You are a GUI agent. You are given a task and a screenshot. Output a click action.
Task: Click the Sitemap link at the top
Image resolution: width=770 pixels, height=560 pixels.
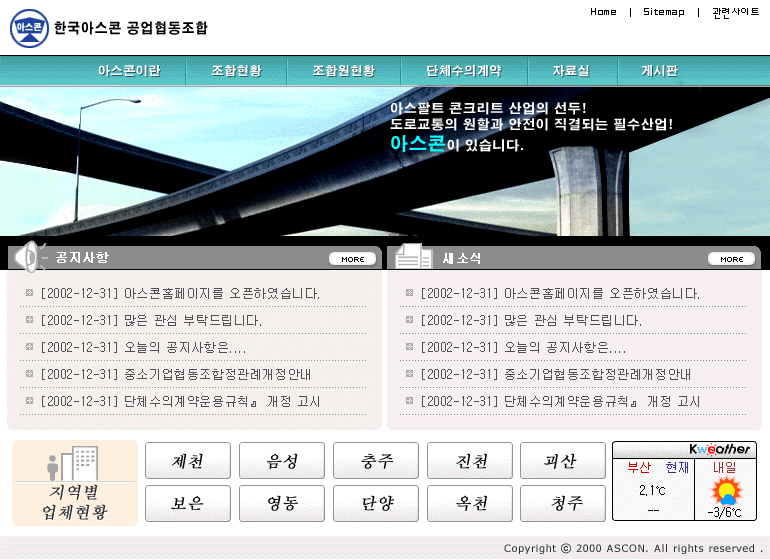coord(663,12)
